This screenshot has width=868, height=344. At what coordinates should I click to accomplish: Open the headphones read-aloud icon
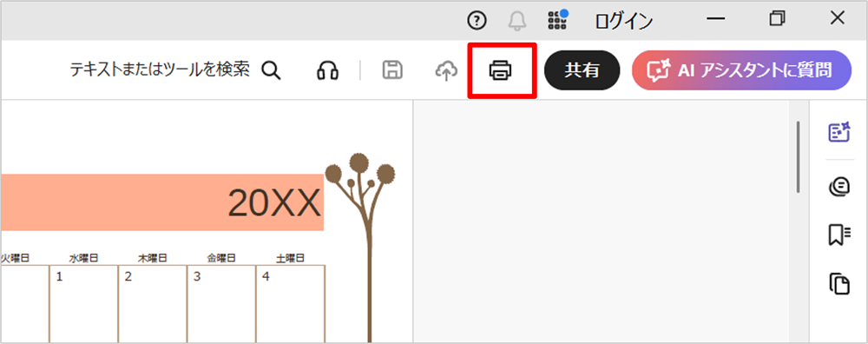point(327,70)
